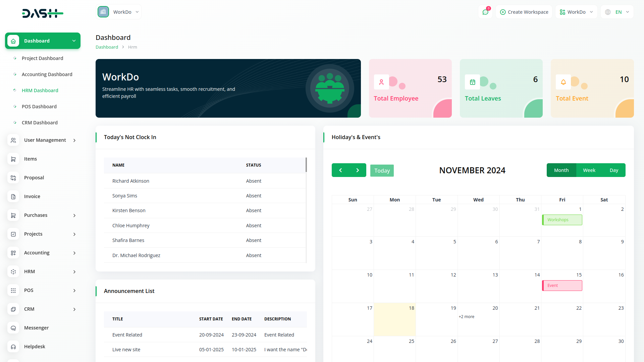Open the HRM sidebar icon
This screenshot has width=644, height=362.
click(x=13, y=271)
